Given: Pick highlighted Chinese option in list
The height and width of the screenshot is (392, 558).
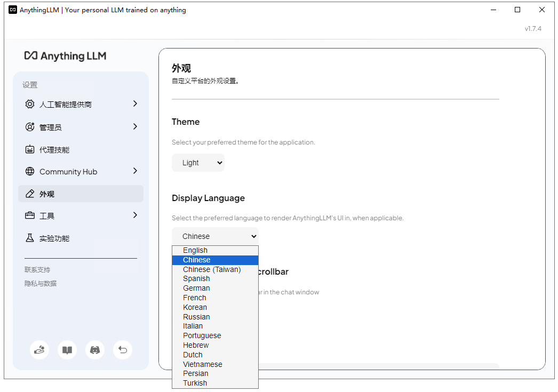Looking at the screenshot, I should pos(216,260).
